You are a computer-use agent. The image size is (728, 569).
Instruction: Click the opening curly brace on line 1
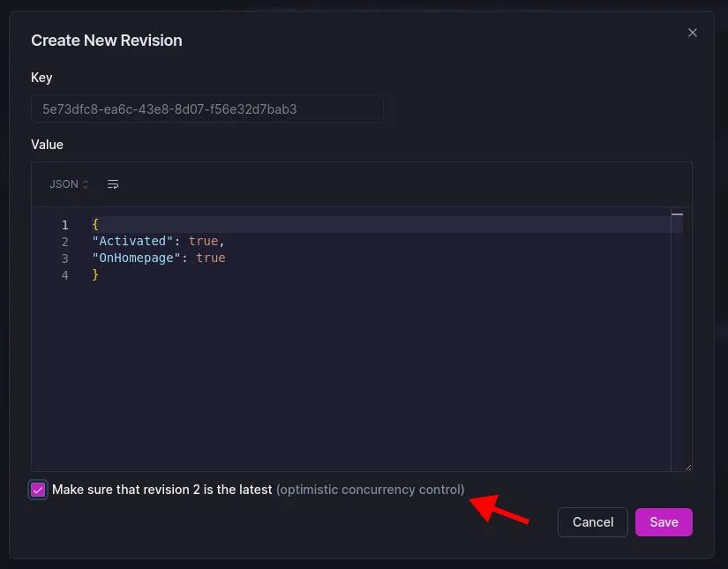[95, 225]
